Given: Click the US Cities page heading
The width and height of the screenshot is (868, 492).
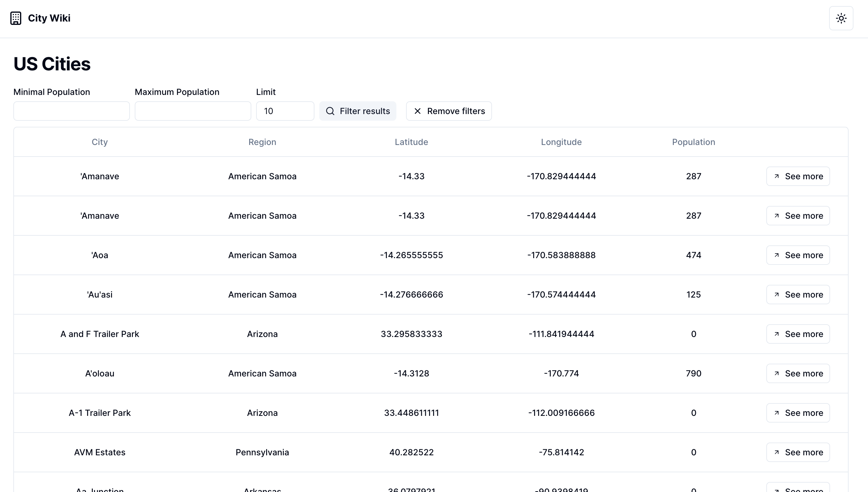Looking at the screenshot, I should coord(52,64).
